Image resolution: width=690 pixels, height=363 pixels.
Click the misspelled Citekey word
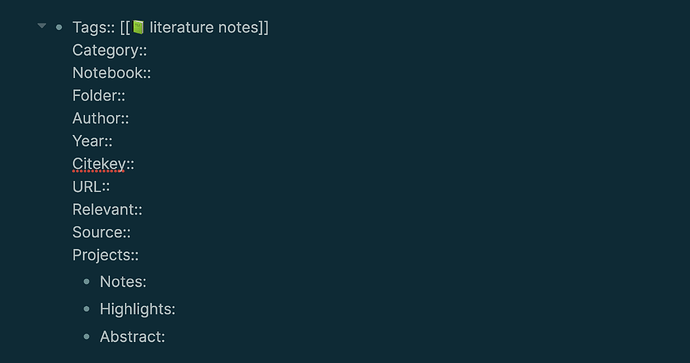click(x=99, y=164)
